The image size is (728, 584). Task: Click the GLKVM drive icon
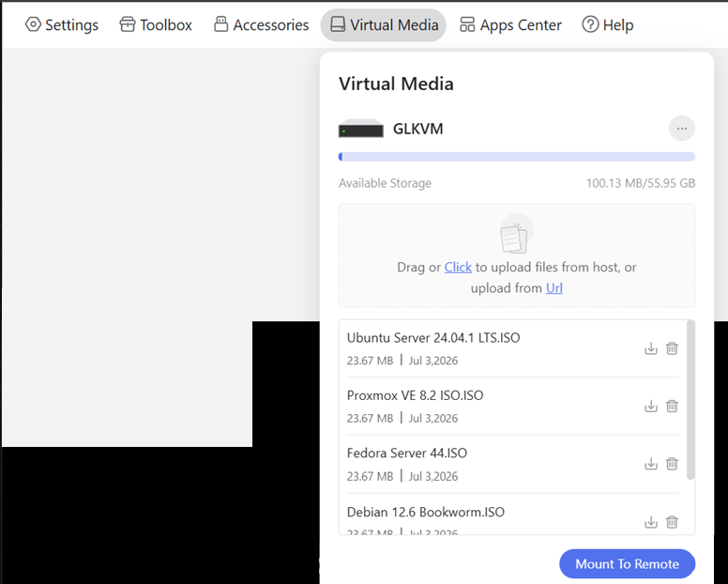click(361, 129)
